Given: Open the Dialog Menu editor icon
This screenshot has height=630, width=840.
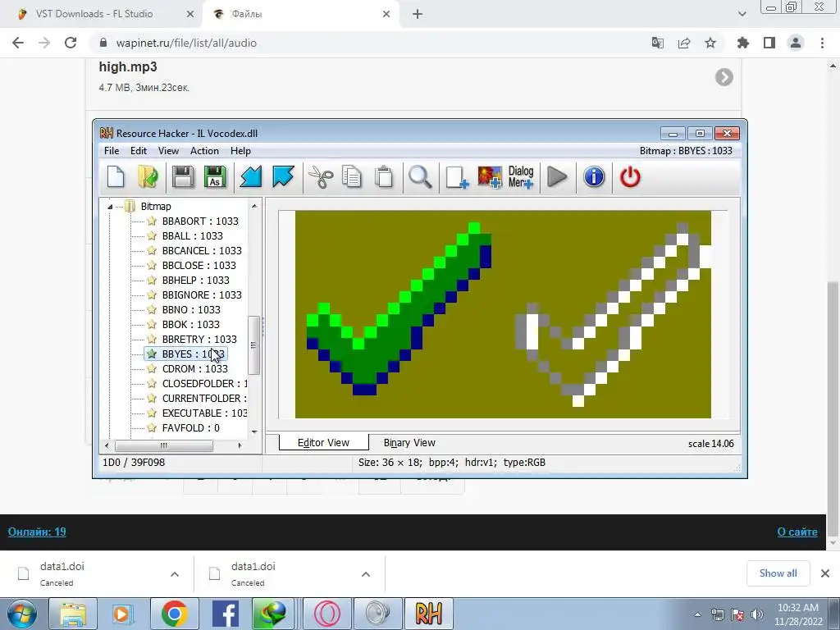Looking at the screenshot, I should coord(521,177).
